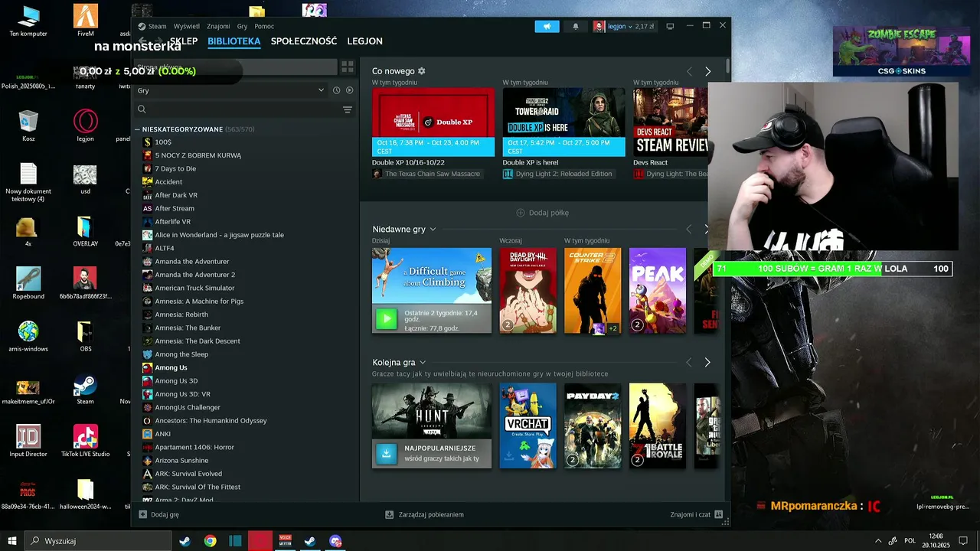Image resolution: width=980 pixels, height=551 pixels.
Task: Select Among Us in the game list
Action: tap(171, 367)
